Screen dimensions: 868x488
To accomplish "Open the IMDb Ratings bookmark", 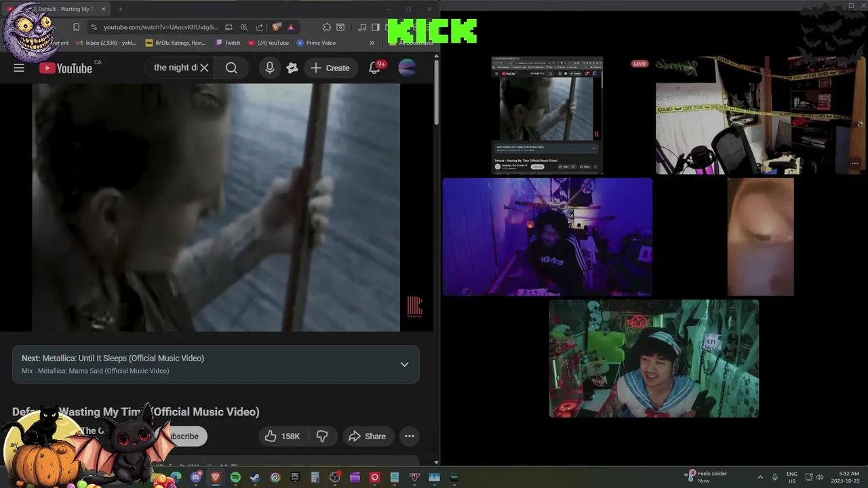I will point(176,43).
